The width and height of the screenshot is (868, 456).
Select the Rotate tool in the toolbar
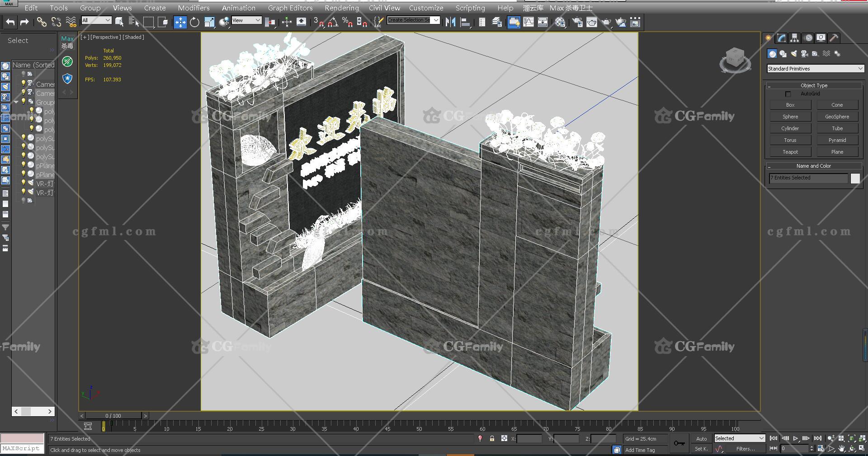pos(194,22)
